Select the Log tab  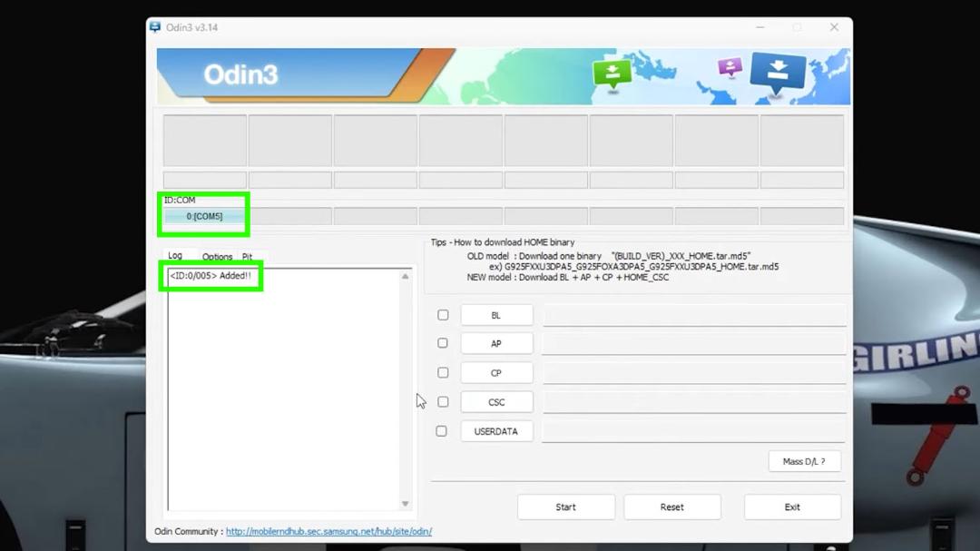(x=175, y=255)
